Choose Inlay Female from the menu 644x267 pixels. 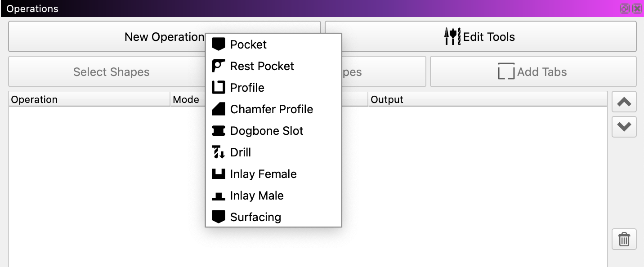click(263, 174)
